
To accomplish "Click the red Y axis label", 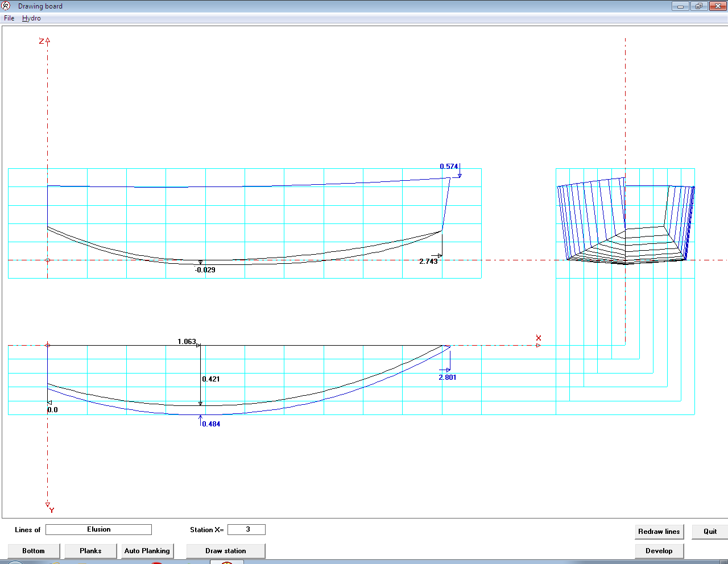I will (52, 511).
